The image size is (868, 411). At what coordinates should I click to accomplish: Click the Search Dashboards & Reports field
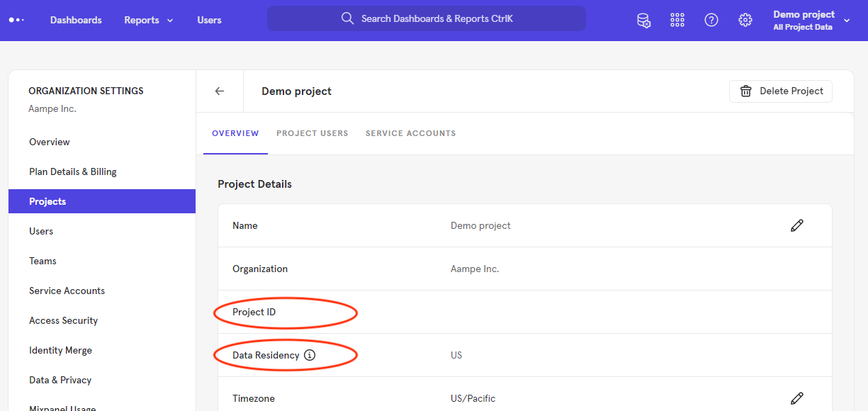coord(427,18)
